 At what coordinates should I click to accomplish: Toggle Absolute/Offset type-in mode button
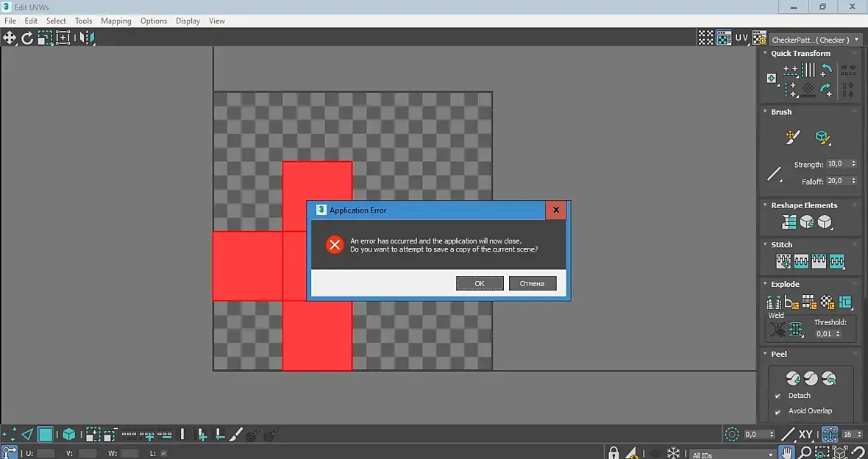click(x=10, y=452)
